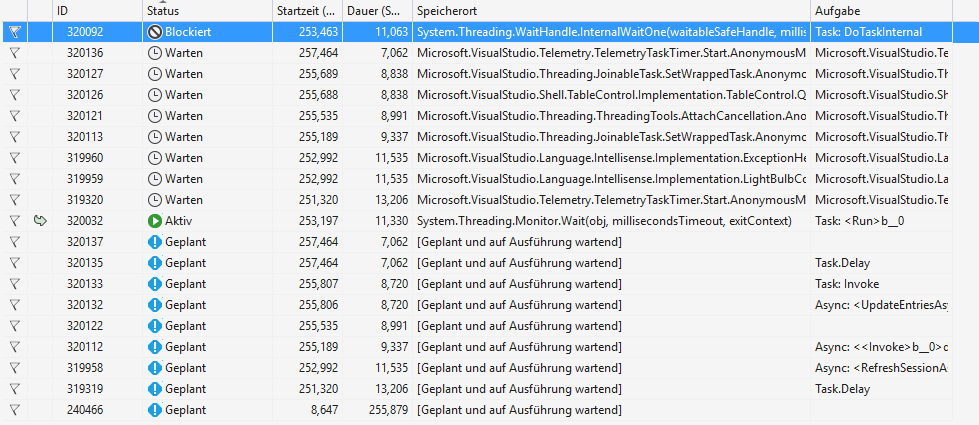
Task: Select the 'Task: <Run>b__0' cell
Action: point(881,221)
